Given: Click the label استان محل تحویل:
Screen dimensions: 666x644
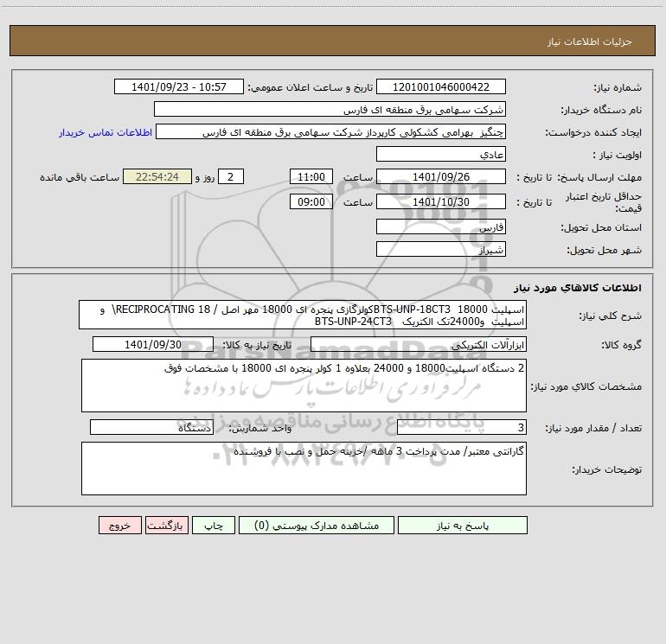Looking at the screenshot, I should tap(601, 228).
